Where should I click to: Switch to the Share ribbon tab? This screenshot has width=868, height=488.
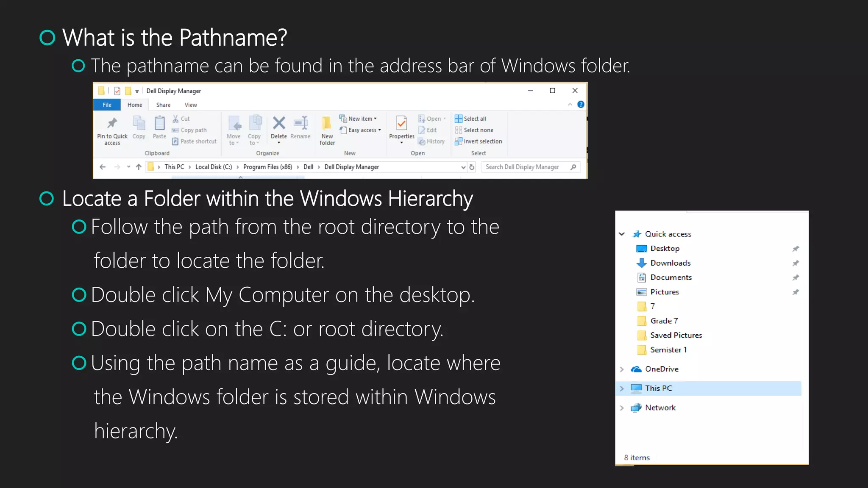pyautogui.click(x=163, y=105)
